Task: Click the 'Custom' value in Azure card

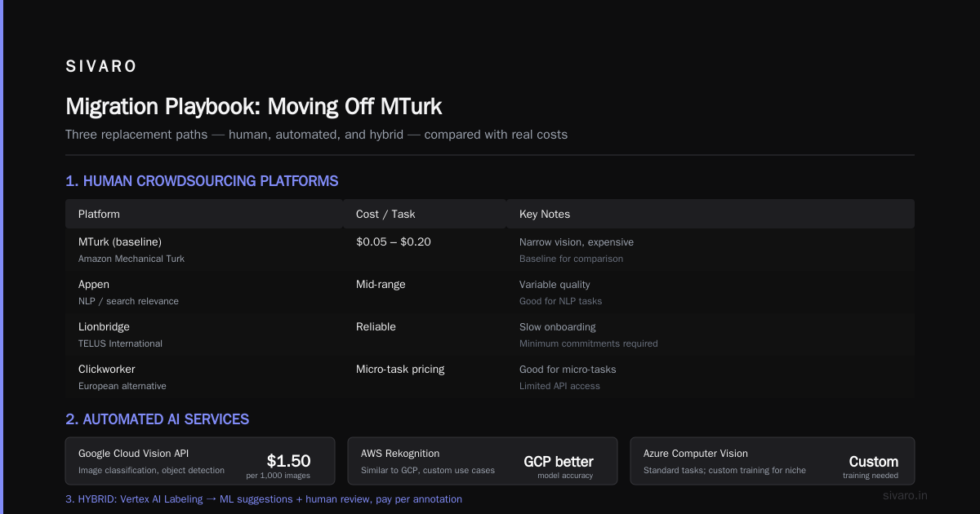Action: 873,462
